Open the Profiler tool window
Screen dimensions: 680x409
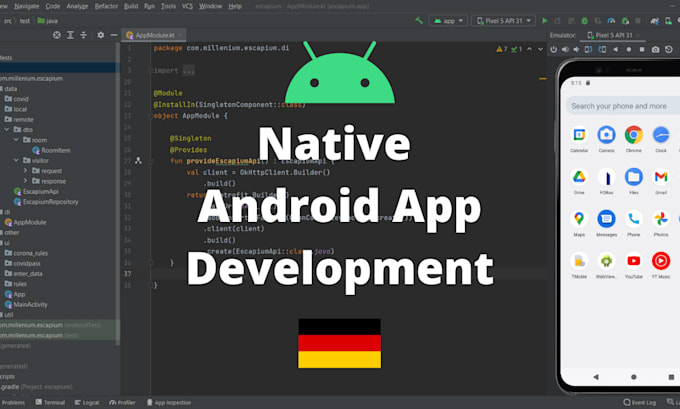(x=122, y=402)
